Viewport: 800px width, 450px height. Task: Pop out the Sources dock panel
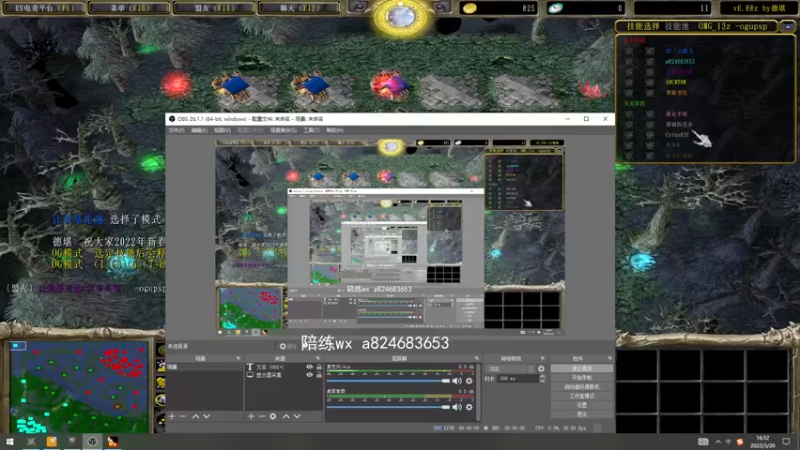click(318, 358)
